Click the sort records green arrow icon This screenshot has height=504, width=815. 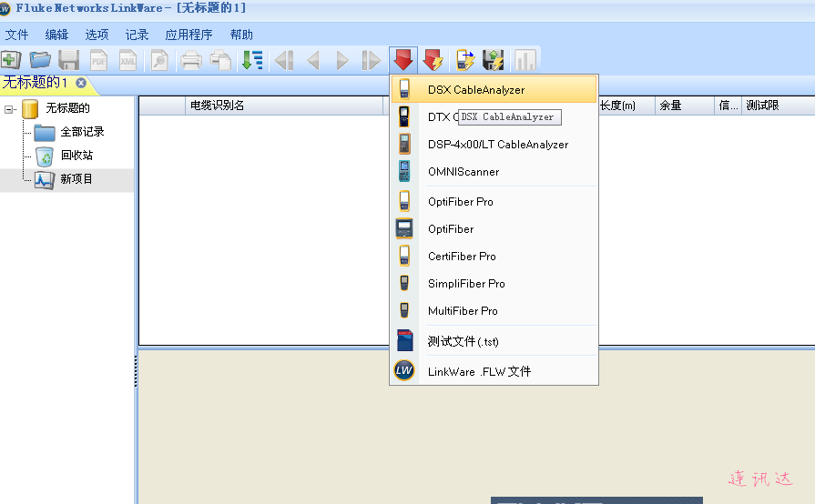252,60
